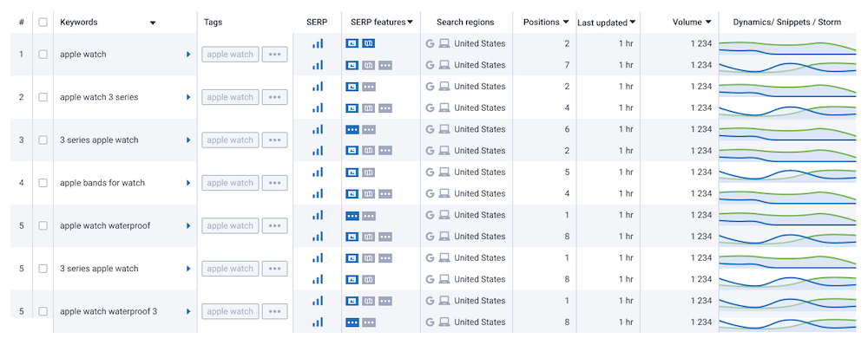The image size is (868, 345).
Task: Click map feature icon in apple bands for watch row
Action: point(369,172)
